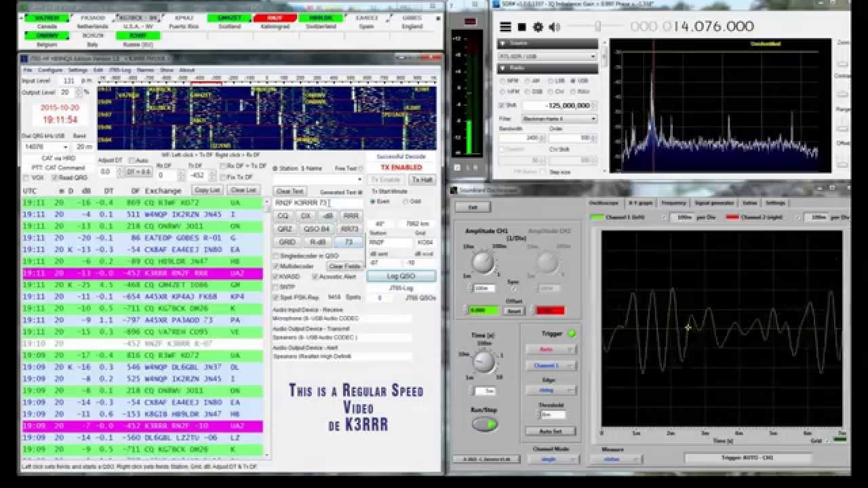Toggle the Acoustic Alert checkbox
Image resolution: width=868 pixels, height=488 pixels.
[315, 277]
